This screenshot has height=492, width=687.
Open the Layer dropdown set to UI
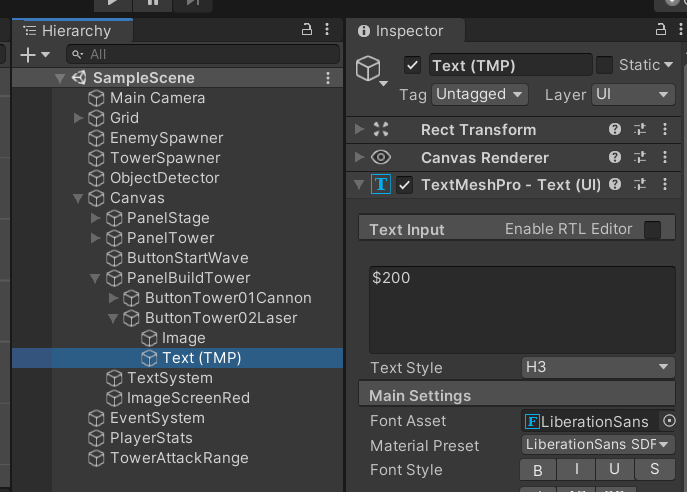(x=633, y=95)
